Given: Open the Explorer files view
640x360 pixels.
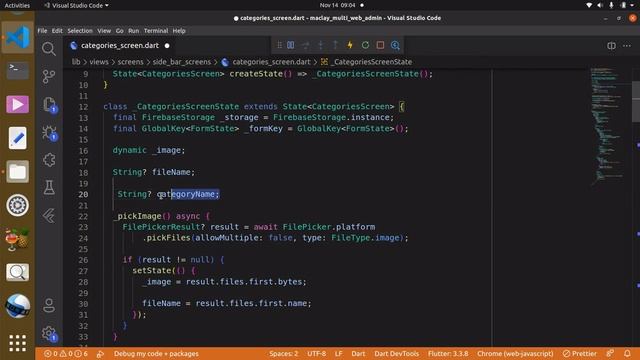Looking at the screenshot, I should pos(49,104).
